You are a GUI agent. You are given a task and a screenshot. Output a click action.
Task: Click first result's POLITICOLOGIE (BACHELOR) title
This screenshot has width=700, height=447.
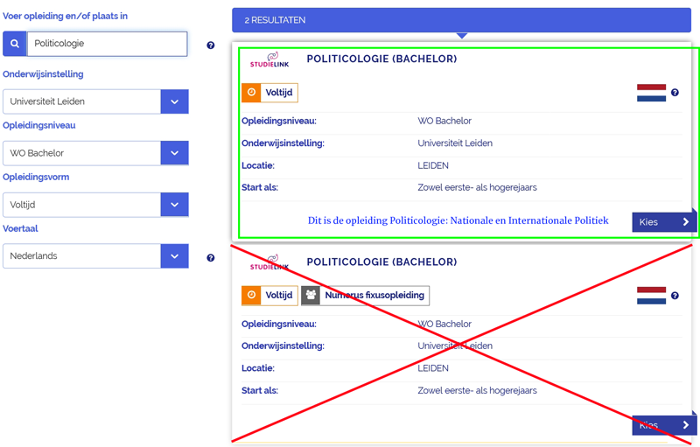coord(382,59)
